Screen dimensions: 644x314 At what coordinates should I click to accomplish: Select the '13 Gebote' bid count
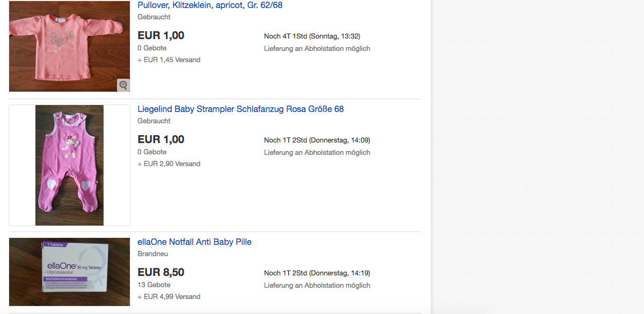[x=154, y=285]
